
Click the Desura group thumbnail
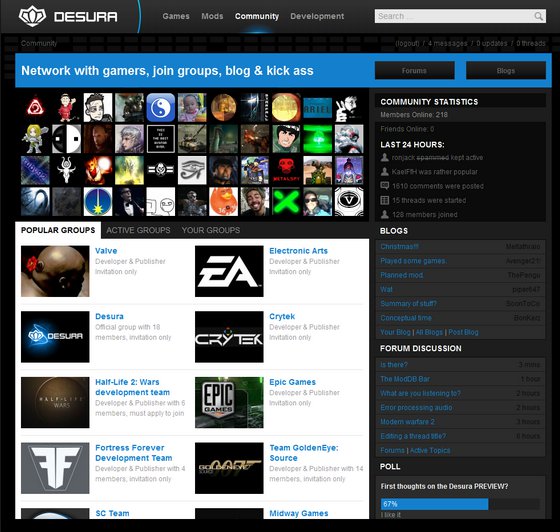click(55, 337)
